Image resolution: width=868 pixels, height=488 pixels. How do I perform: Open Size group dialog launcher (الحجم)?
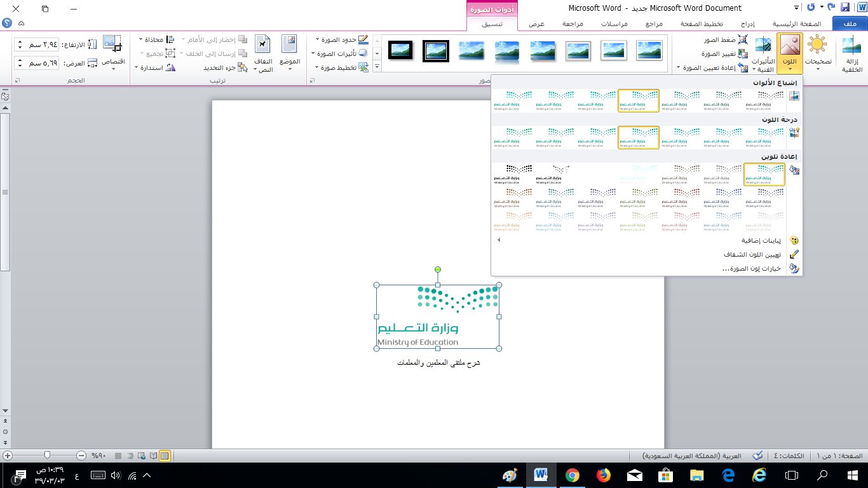tap(17, 81)
